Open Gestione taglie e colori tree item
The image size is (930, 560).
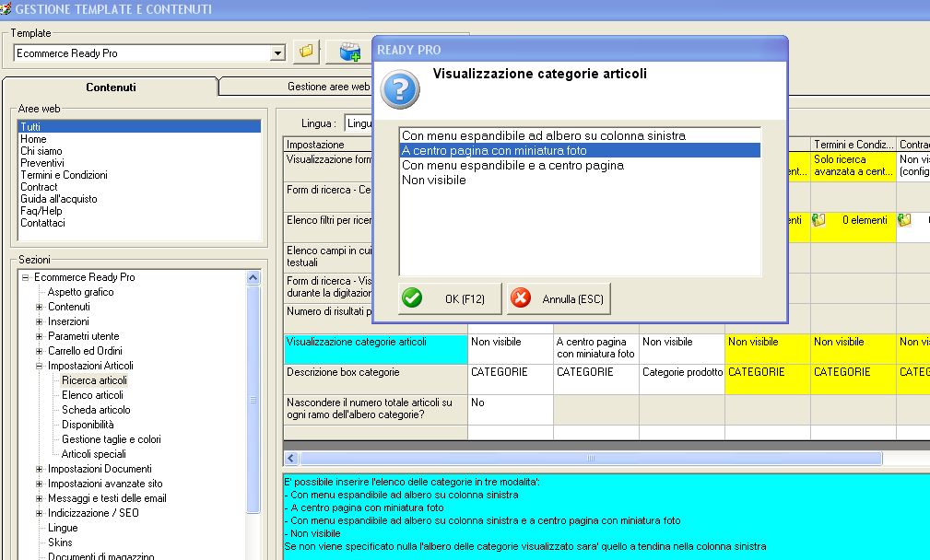tap(112, 439)
